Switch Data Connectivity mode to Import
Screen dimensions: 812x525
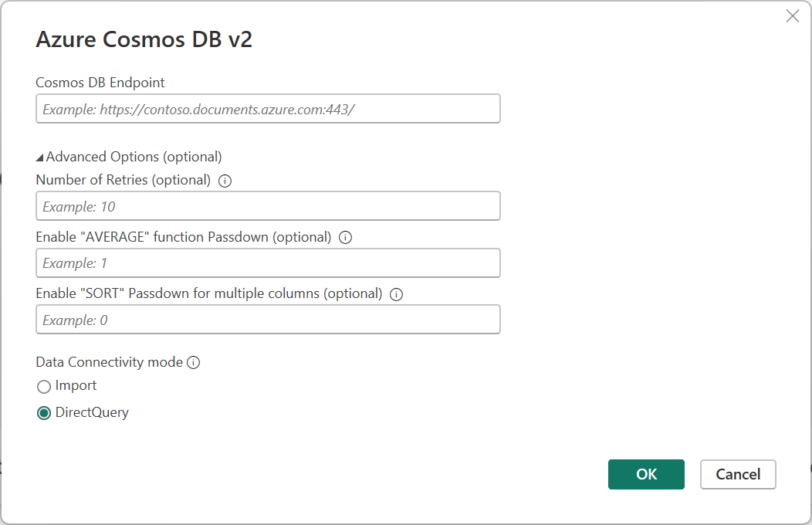coord(44,386)
